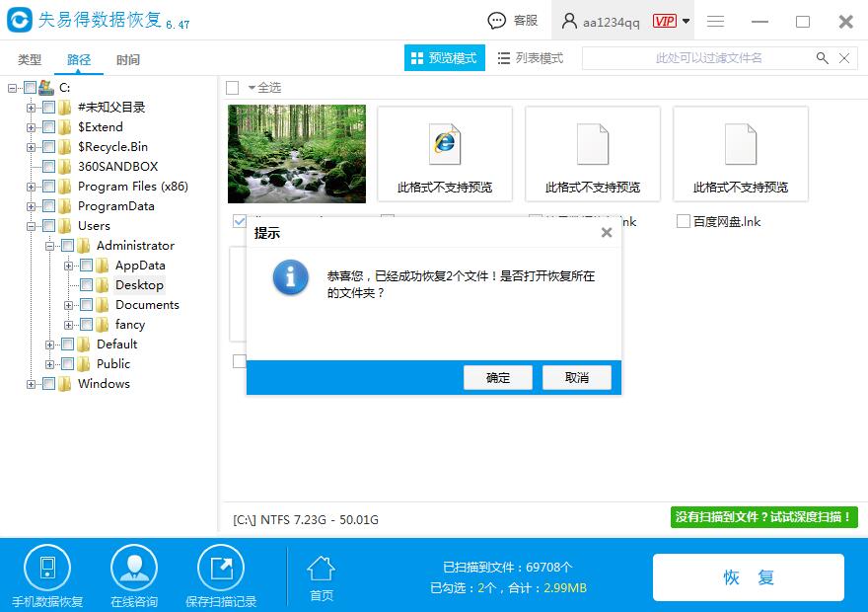Select the Windows folder label in tree

105,384
